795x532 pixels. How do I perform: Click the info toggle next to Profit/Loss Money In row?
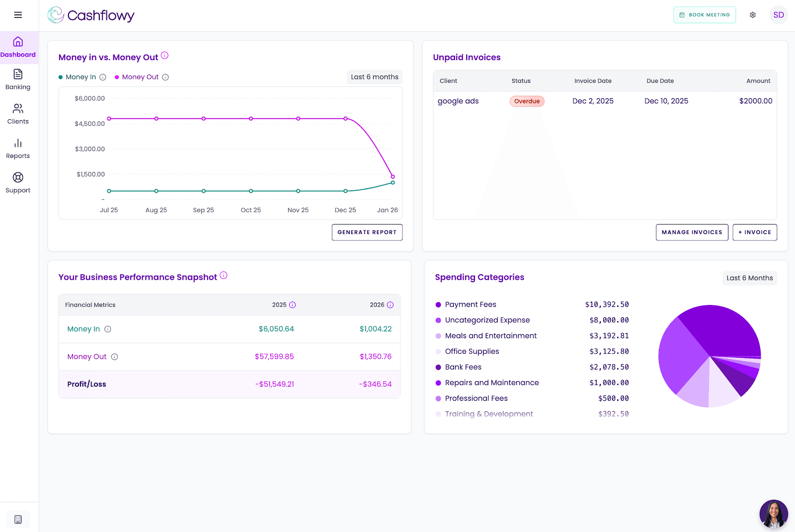109,329
